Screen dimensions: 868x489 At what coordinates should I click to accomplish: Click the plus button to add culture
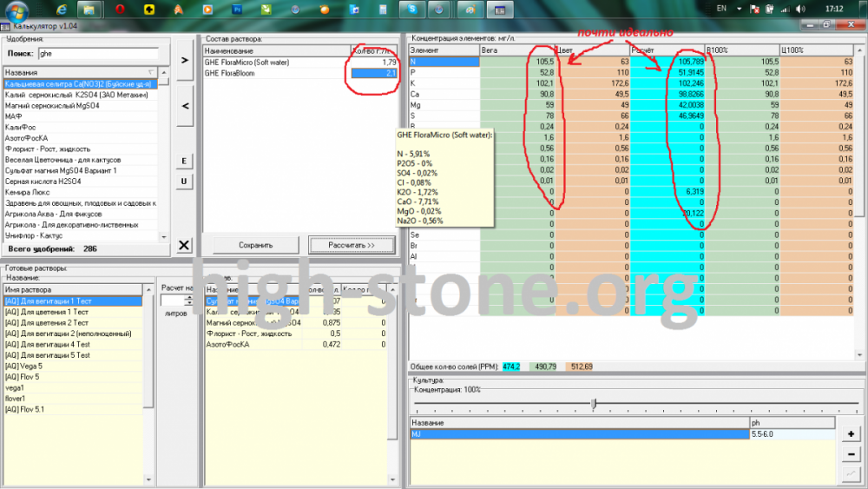[851, 434]
